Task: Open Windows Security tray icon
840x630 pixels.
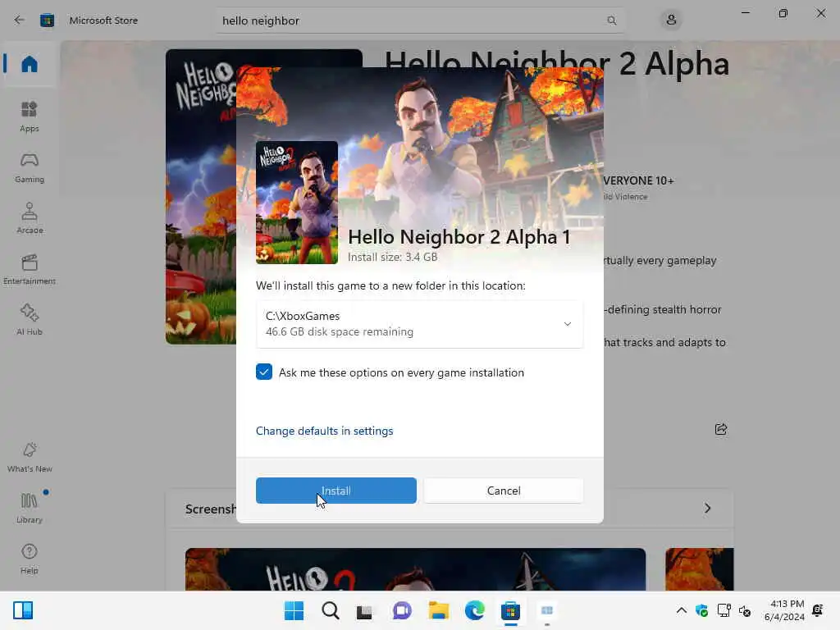Action: tap(702, 610)
